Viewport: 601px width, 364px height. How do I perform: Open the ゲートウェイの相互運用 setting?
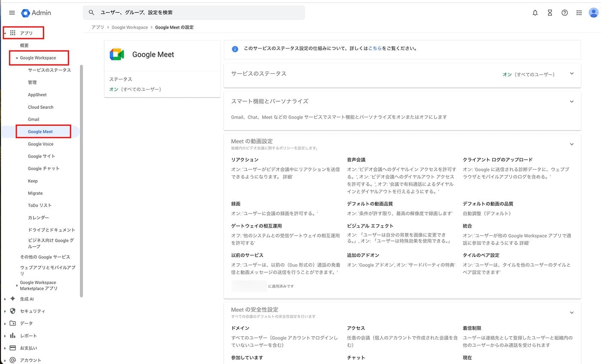pyautogui.click(x=256, y=226)
